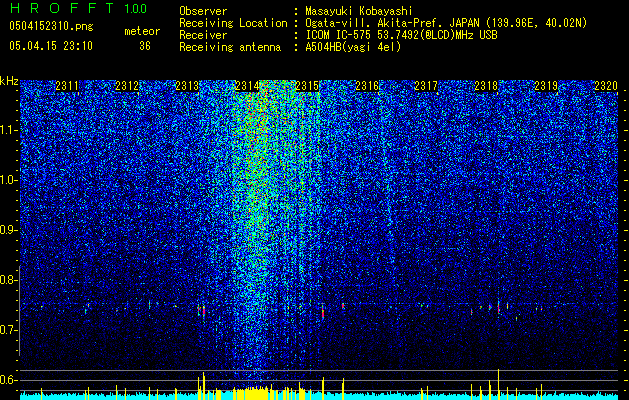Viewport: 629px width, 400px height.
Task: Click the 2317 time marker
Action: point(426,86)
